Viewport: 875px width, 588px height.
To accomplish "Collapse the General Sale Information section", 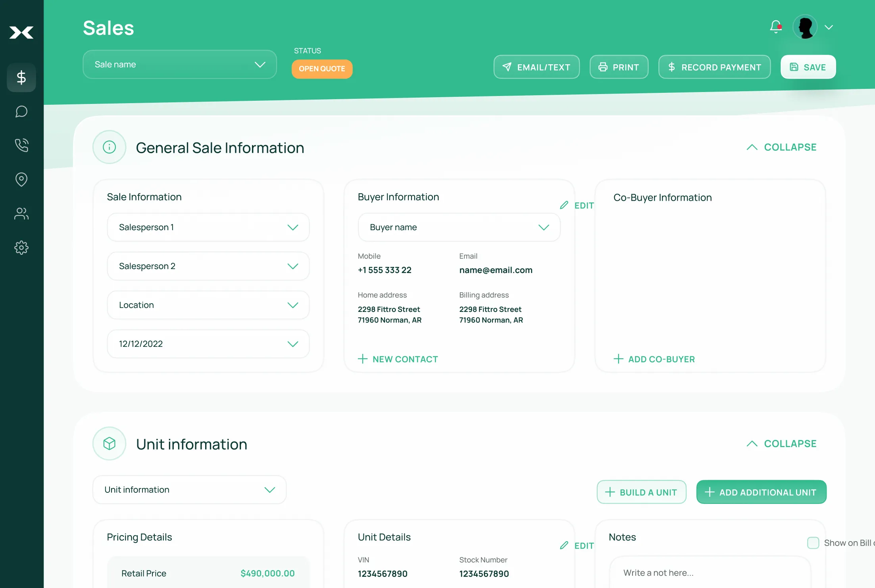I will 781,147.
